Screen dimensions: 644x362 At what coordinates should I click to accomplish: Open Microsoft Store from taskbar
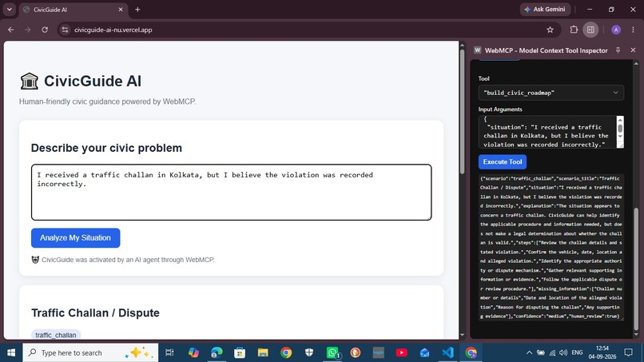click(240, 352)
